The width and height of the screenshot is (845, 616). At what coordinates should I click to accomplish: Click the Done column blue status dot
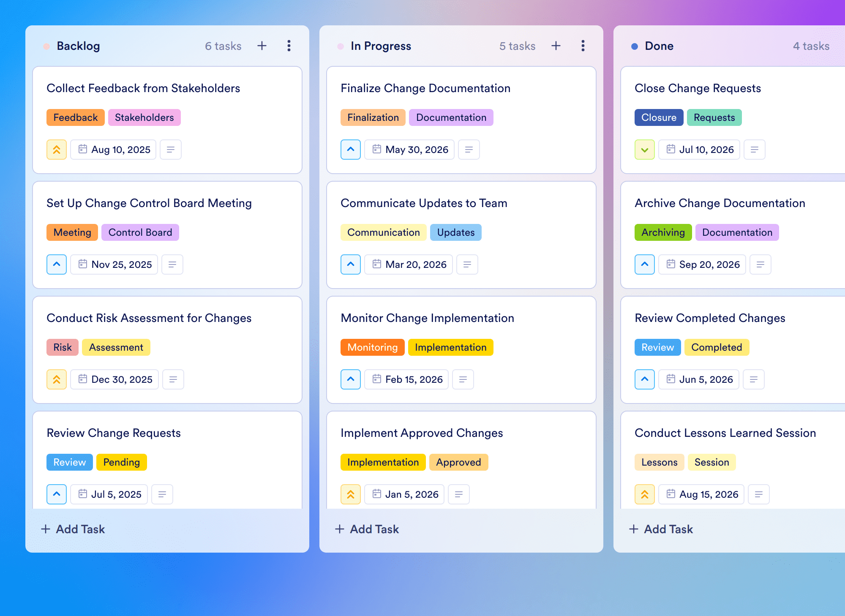coord(635,46)
